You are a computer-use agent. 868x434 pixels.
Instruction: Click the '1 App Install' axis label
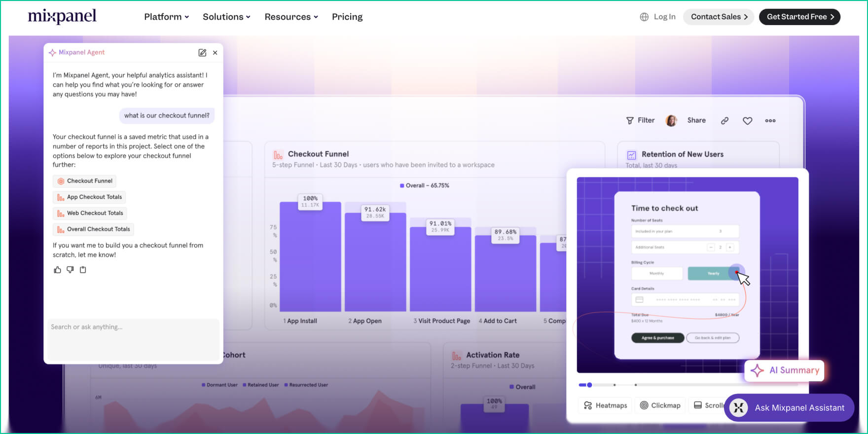pos(300,321)
